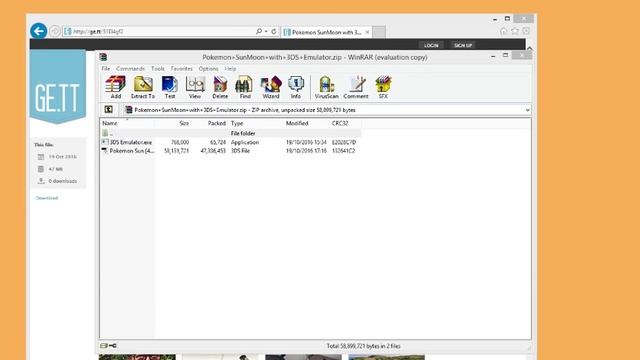Close the Pokemon SunMoon browser tab
This screenshot has width=640, height=360.
pyautogui.click(x=367, y=32)
